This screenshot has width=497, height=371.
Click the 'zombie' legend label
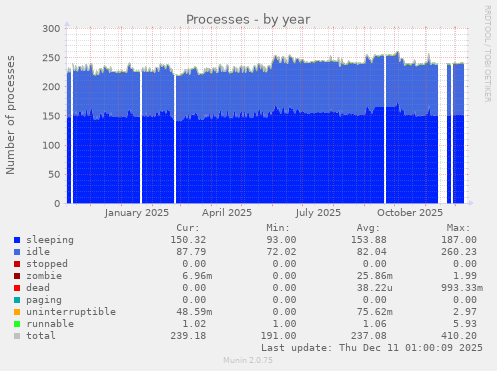pos(44,276)
